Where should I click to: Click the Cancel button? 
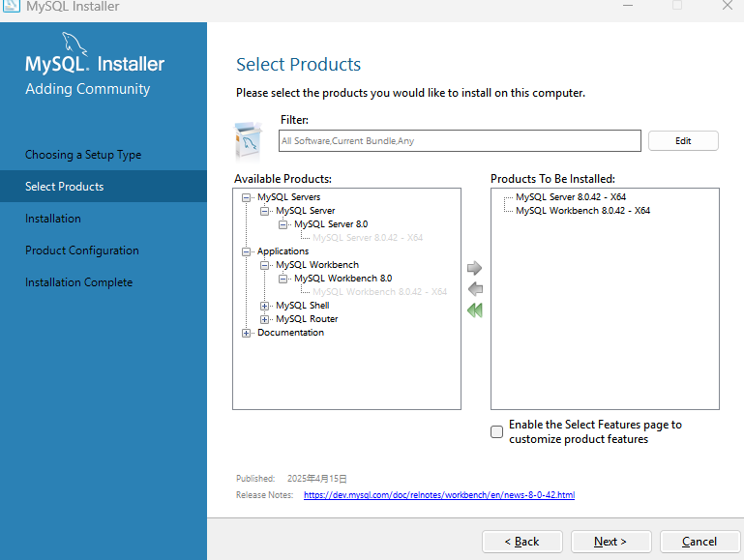[x=699, y=542]
